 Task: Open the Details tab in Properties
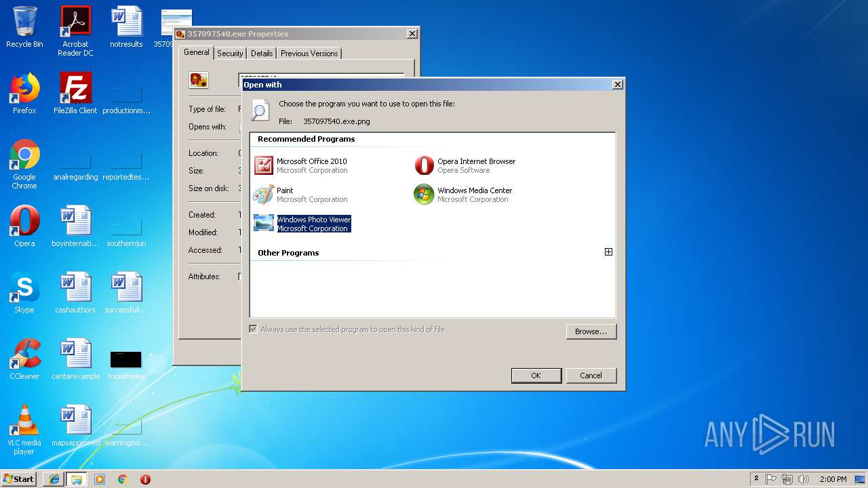click(262, 54)
